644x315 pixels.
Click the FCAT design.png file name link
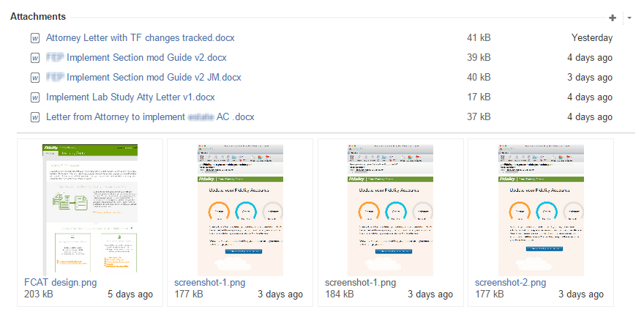(x=61, y=283)
